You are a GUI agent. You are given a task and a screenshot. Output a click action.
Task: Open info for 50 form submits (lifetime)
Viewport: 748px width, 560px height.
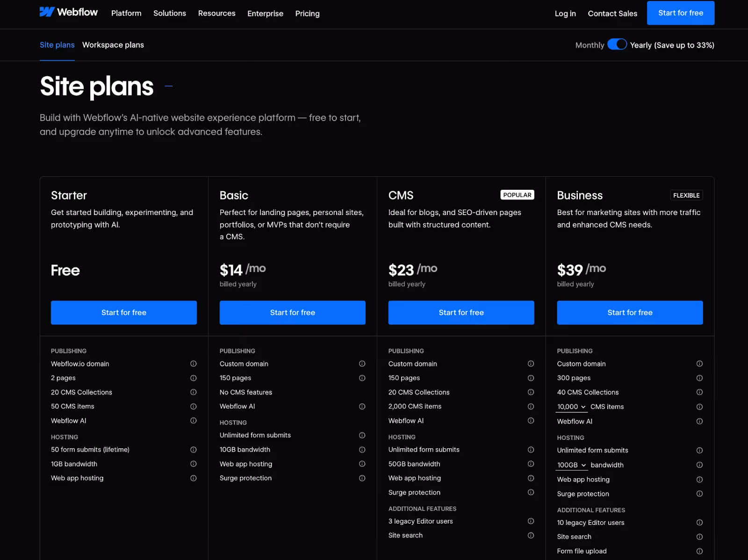coord(194,450)
